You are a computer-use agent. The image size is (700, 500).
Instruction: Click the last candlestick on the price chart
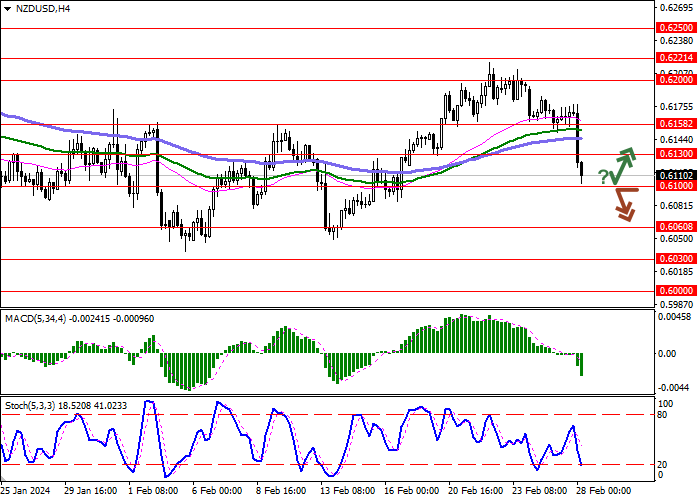point(582,172)
